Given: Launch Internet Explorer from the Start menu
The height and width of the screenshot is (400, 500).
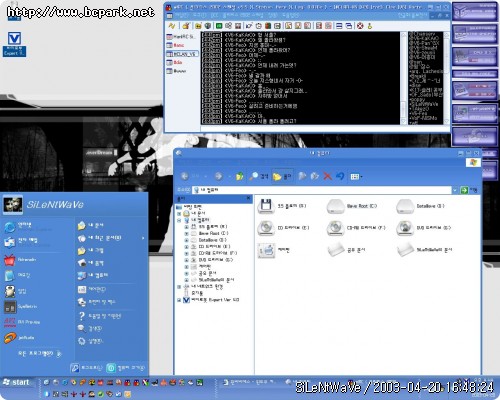Looking at the screenshot, I should tap(27, 227).
